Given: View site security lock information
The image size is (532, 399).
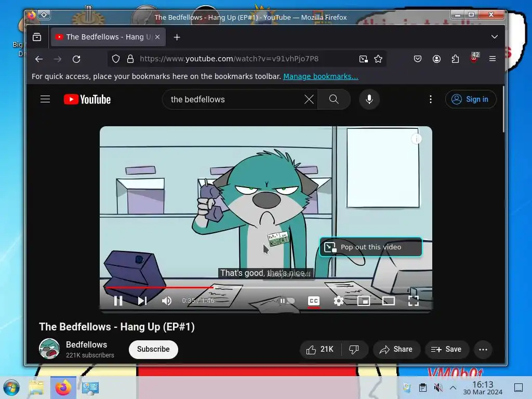Looking at the screenshot, I should tap(130, 59).
